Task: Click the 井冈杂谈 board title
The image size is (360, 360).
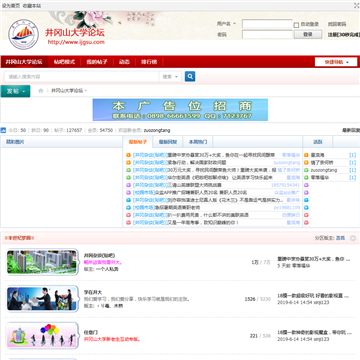Action: point(99,256)
